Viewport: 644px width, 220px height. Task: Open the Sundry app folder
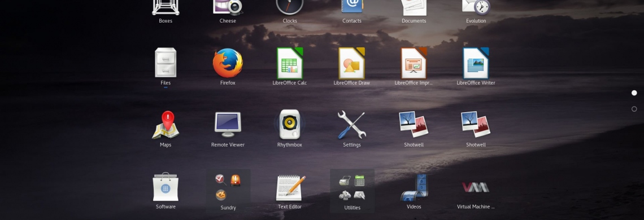pos(228,191)
